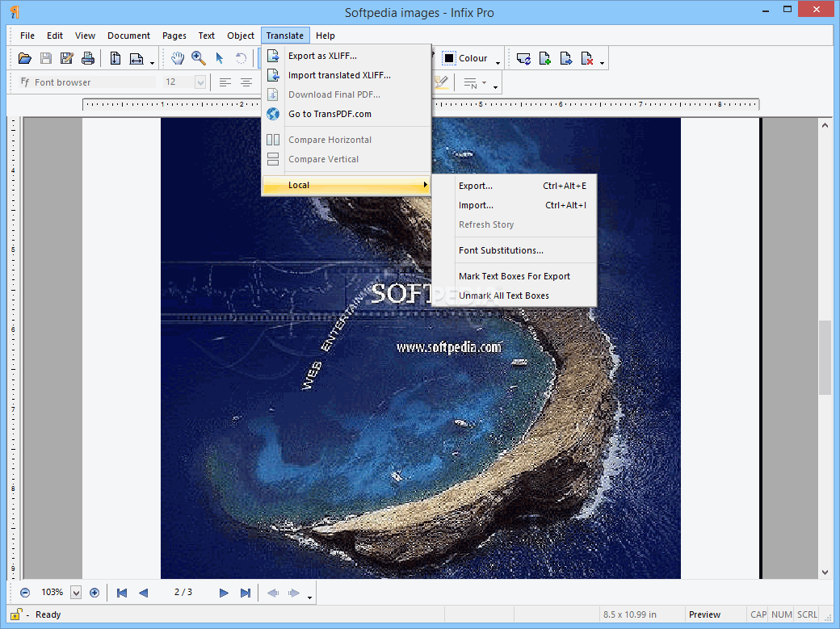
Task: Click the extract page arrow icon
Action: [565, 58]
